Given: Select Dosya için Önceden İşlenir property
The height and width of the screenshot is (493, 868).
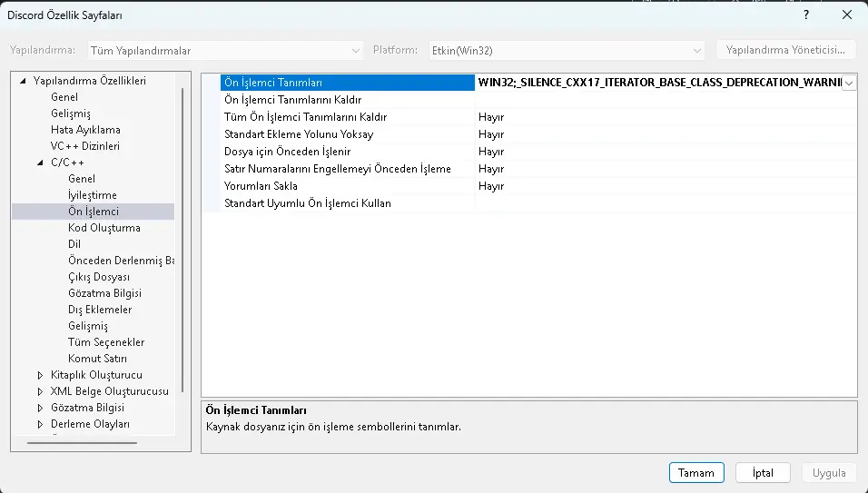Looking at the screenshot, I should [348, 151].
